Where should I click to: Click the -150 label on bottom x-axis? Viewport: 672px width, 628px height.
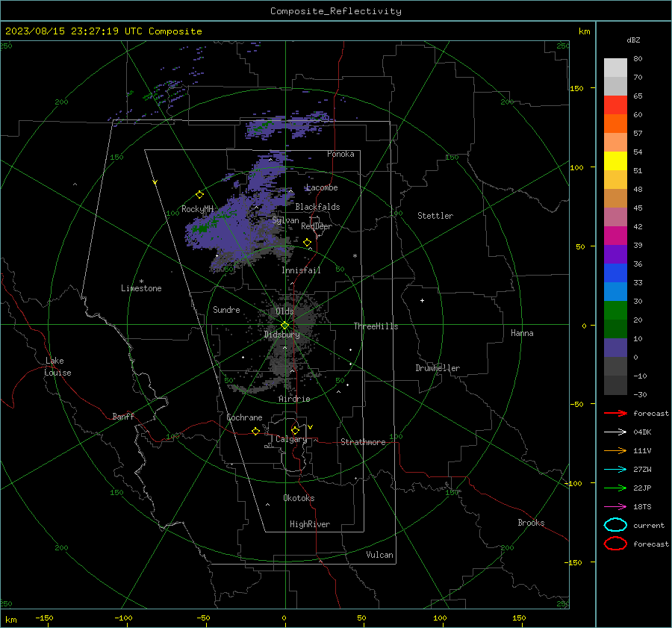(44, 618)
